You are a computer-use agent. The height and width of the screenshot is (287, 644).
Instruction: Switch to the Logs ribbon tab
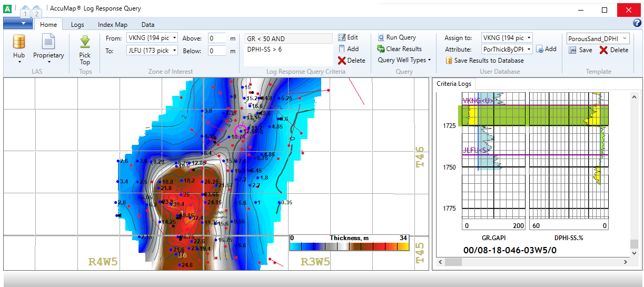coord(77,25)
